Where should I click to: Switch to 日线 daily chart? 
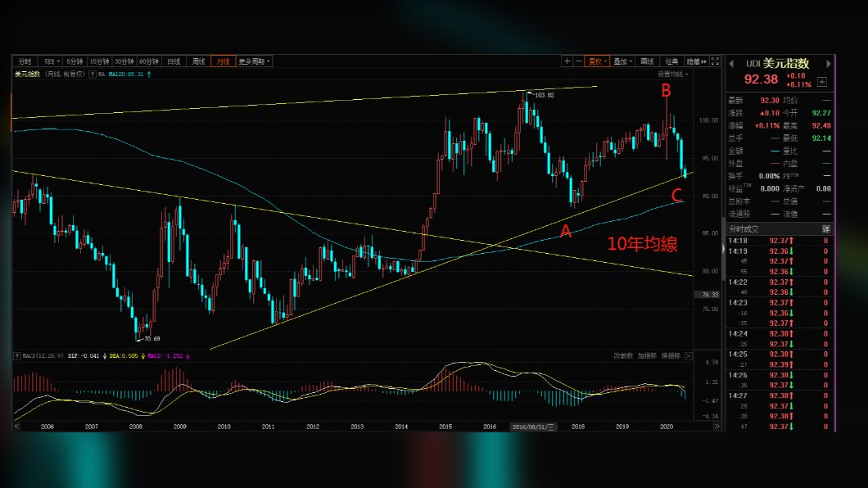174,61
